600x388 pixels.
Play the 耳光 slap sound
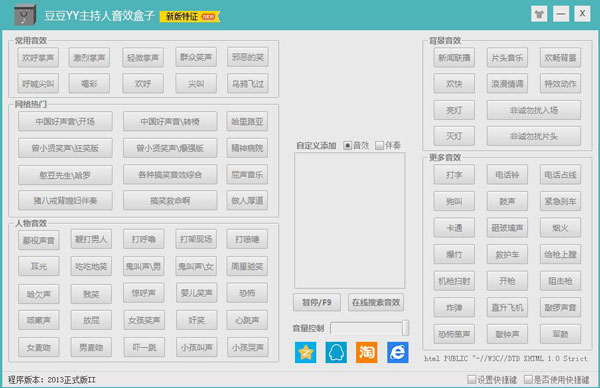39,266
